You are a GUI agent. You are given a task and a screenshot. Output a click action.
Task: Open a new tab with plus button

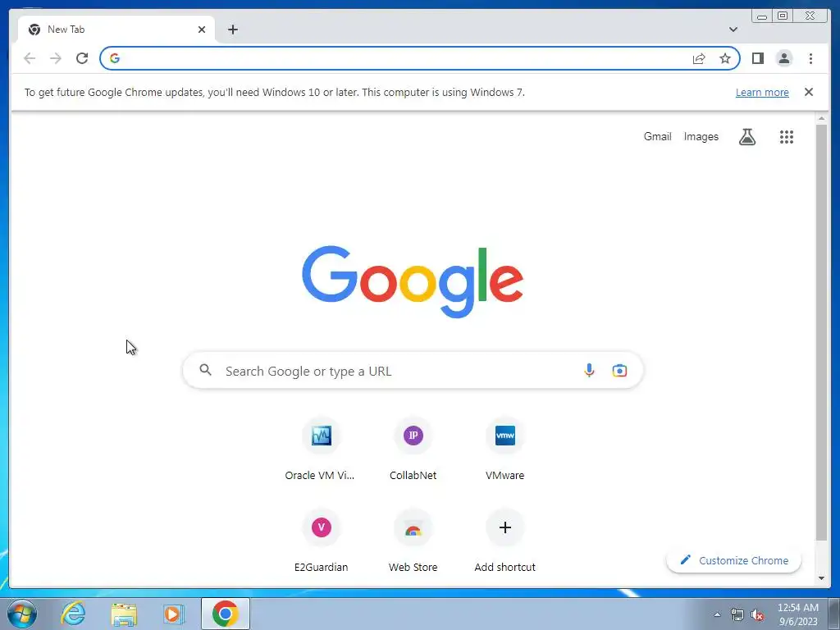pyautogui.click(x=232, y=30)
